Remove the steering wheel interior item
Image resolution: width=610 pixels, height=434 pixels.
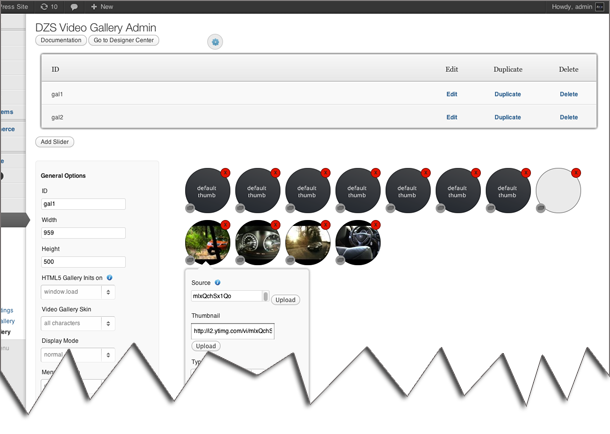pos(375,225)
